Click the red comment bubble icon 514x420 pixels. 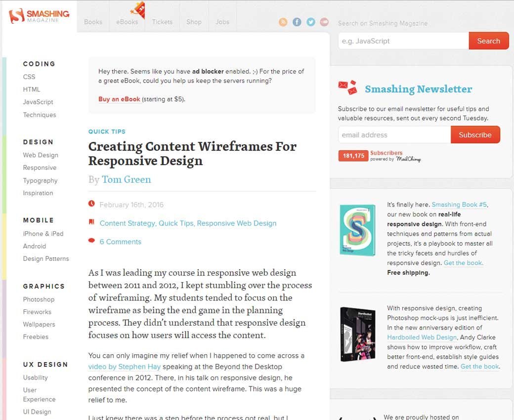[91, 241]
